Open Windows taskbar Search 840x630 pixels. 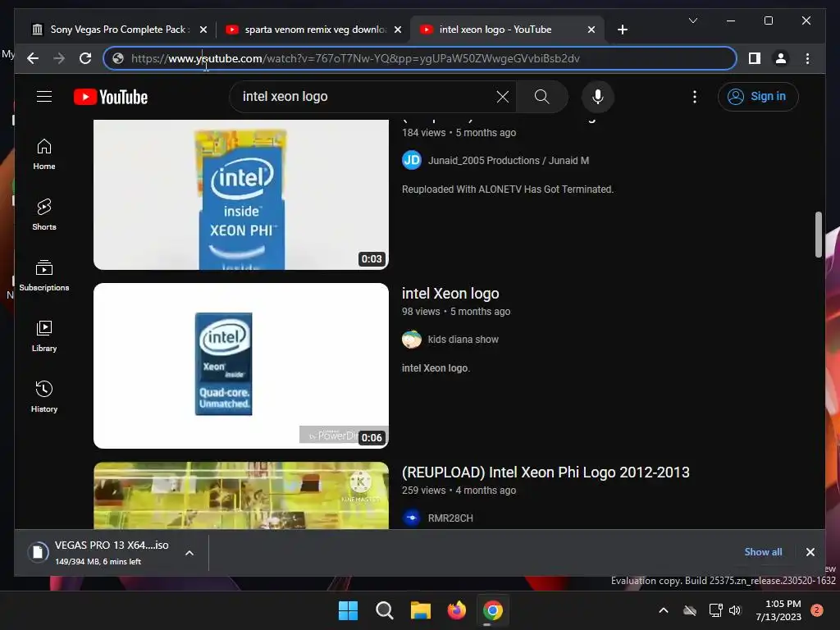[x=385, y=610]
